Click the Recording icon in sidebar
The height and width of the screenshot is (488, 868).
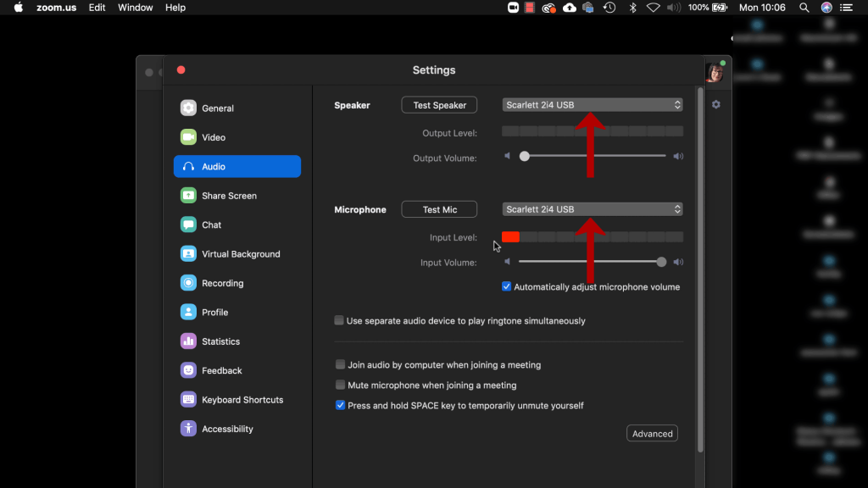click(x=188, y=283)
